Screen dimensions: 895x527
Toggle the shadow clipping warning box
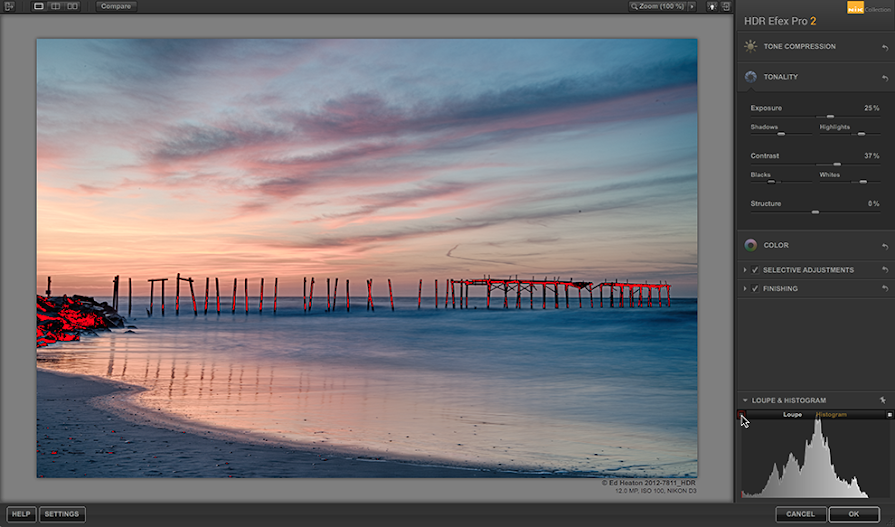click(x=741, y=415)
